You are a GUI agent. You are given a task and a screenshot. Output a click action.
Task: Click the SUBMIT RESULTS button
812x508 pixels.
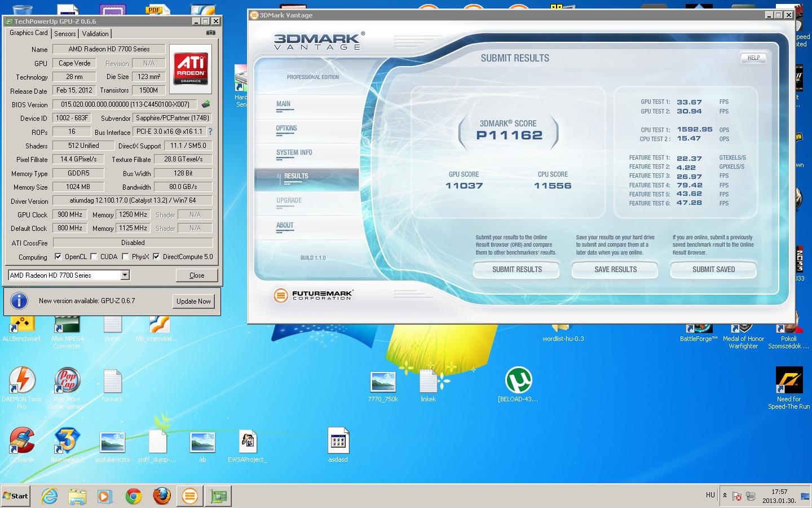tap(517, 270)
